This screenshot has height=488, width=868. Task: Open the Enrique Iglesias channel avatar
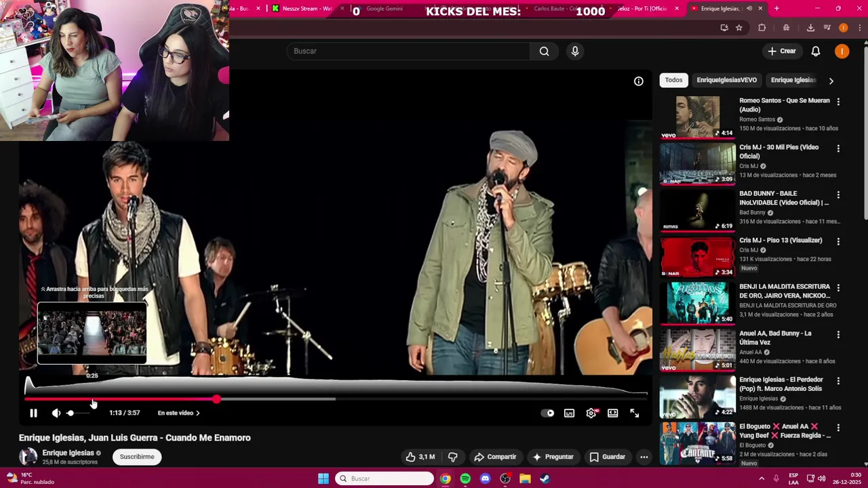click(28, 457)
